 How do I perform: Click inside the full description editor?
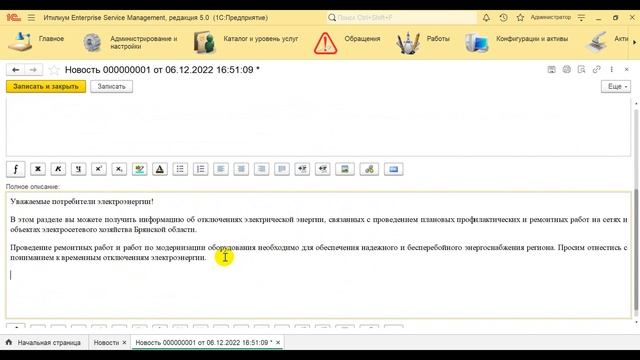[x=318, y=255]
